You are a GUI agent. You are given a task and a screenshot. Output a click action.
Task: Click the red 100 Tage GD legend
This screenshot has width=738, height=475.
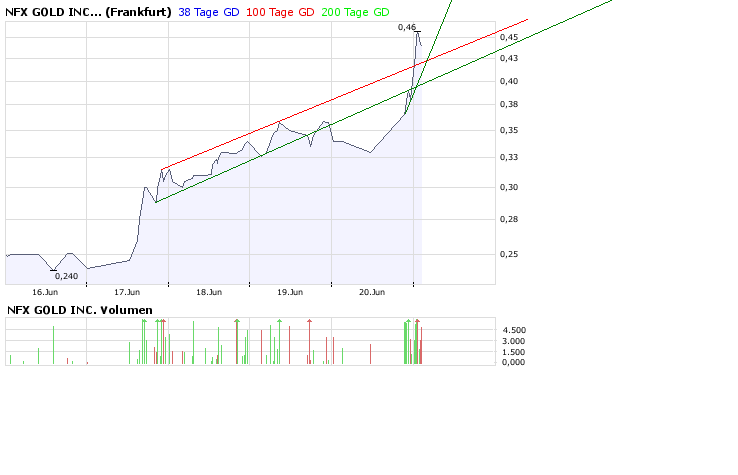(280, 12)
